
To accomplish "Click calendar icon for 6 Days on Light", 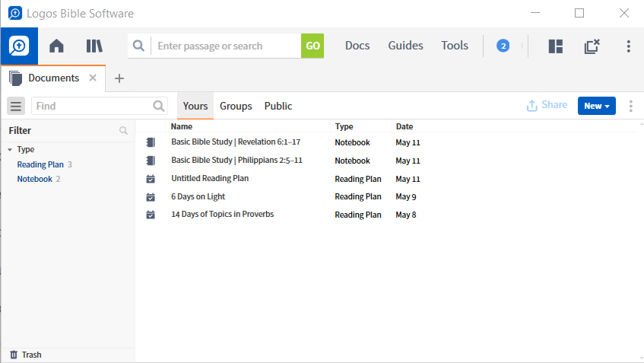I will [151, 197].
